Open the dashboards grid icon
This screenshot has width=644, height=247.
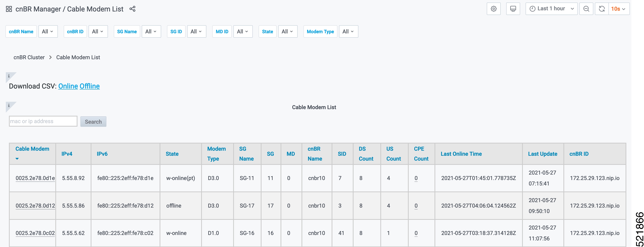click(9, 9)
